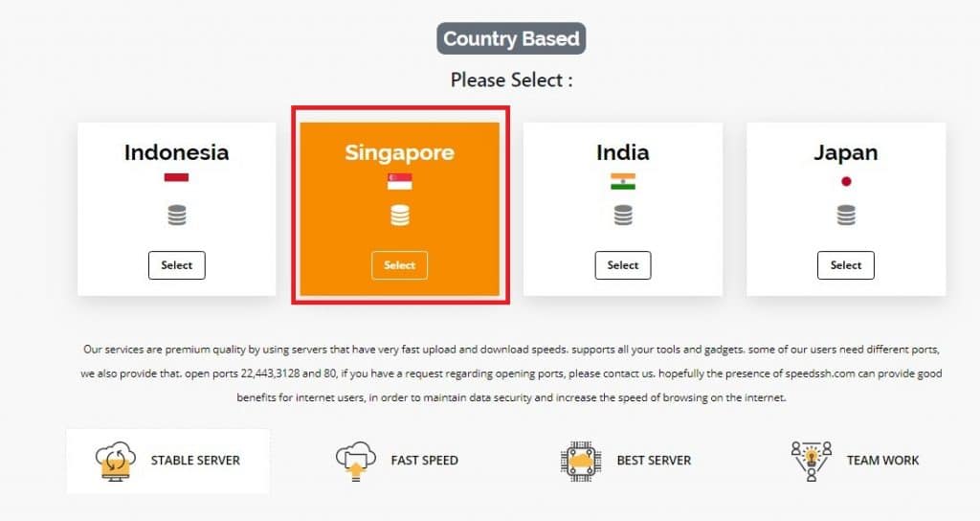Click the database icon under India
Screen dimensions: 980x521
coord(623,215)
